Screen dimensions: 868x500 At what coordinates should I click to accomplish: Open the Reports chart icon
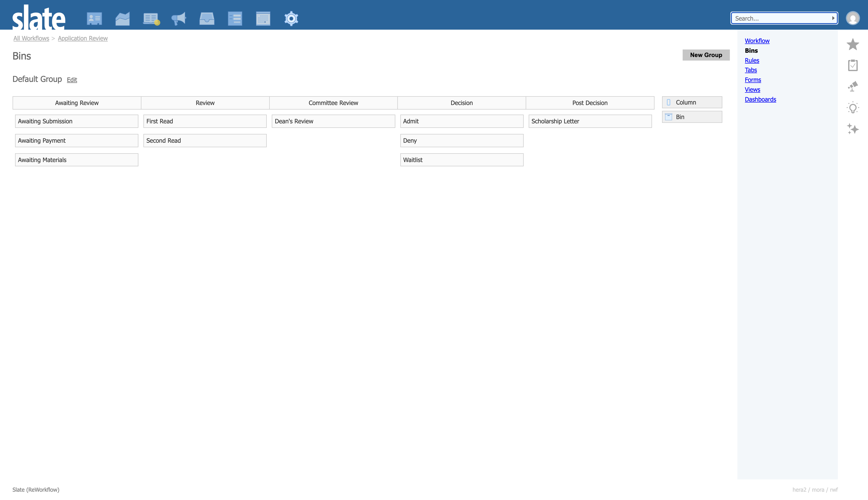[x=122, y=19]
